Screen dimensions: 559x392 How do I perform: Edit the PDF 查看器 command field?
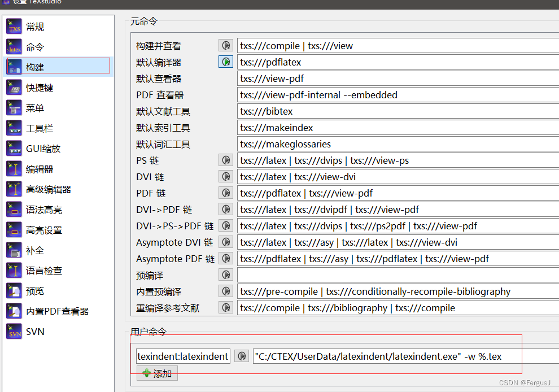click(x=398, y=95)
